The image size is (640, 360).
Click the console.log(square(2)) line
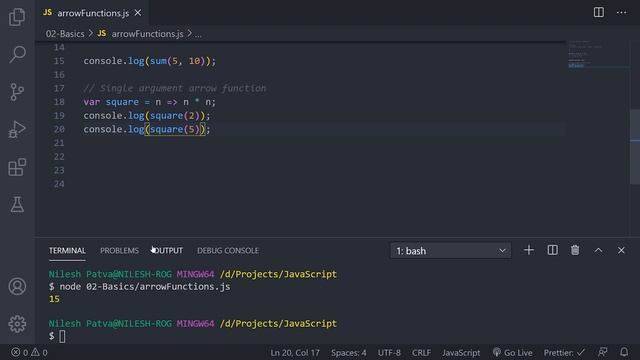(147, 116)
